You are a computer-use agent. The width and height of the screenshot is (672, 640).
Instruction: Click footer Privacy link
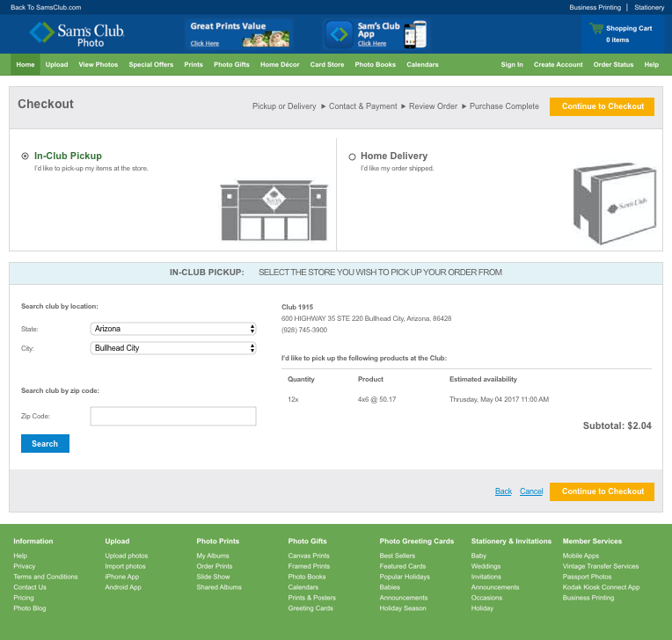tap(25, 566)
